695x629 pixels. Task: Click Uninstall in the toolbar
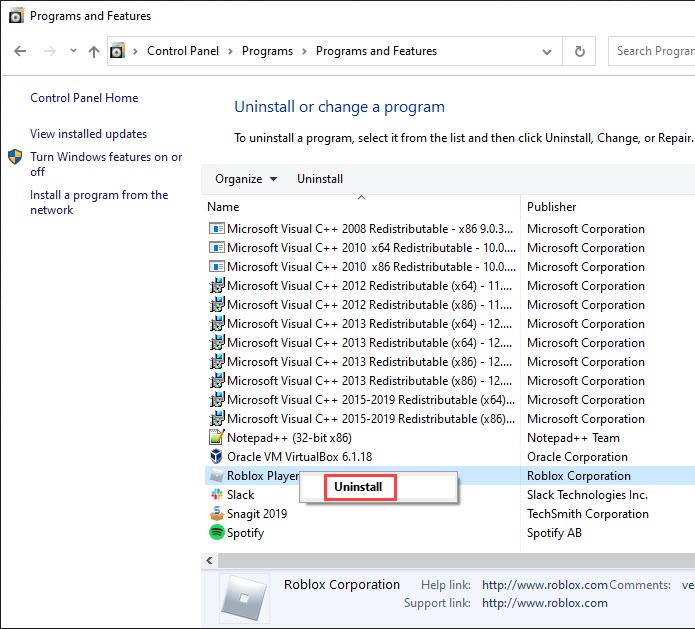click(320, 179)
